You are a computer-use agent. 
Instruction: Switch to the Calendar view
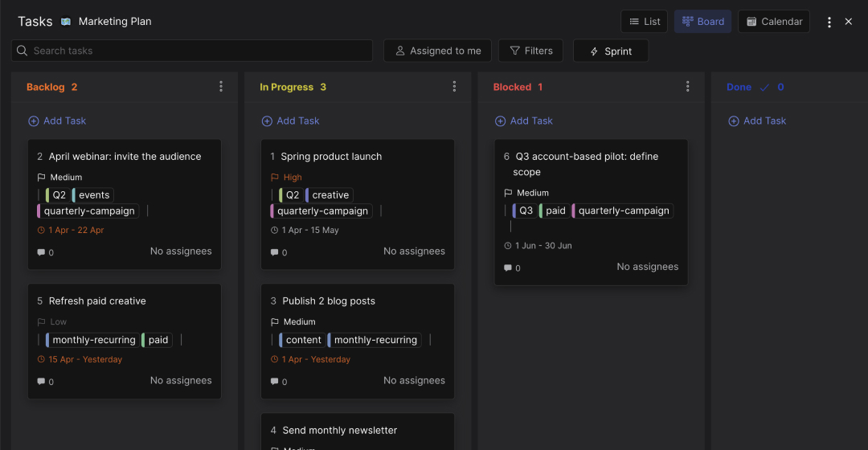pyautogui.click(x=774, y=22)
